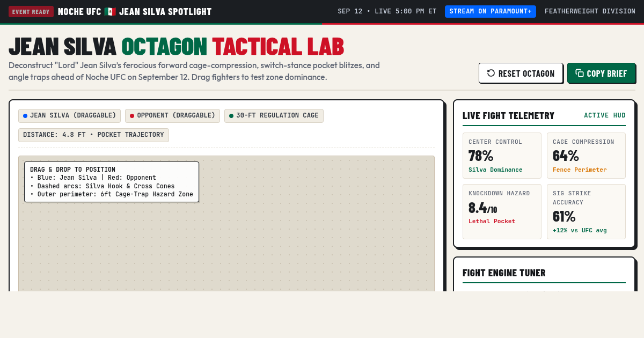644x338 pixels.
Task: Click the Fight Engine Tuner heading
Action: pos(504,273)
